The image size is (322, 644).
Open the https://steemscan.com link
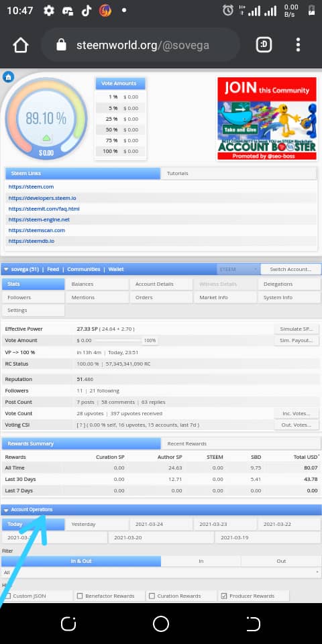click(36, 230)
